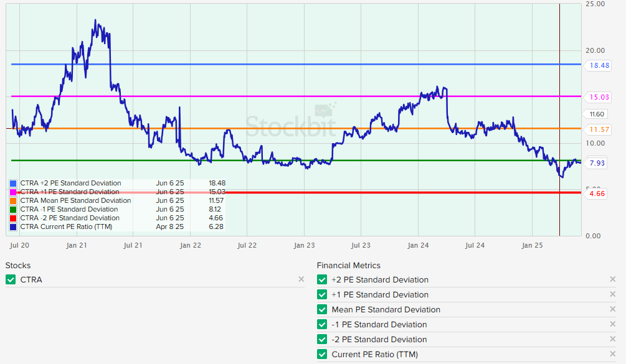The height and width of the screenshot is (364, 626).
Task: Remove Current PE Ratio (TTM) metric
Action: [612, 354]
